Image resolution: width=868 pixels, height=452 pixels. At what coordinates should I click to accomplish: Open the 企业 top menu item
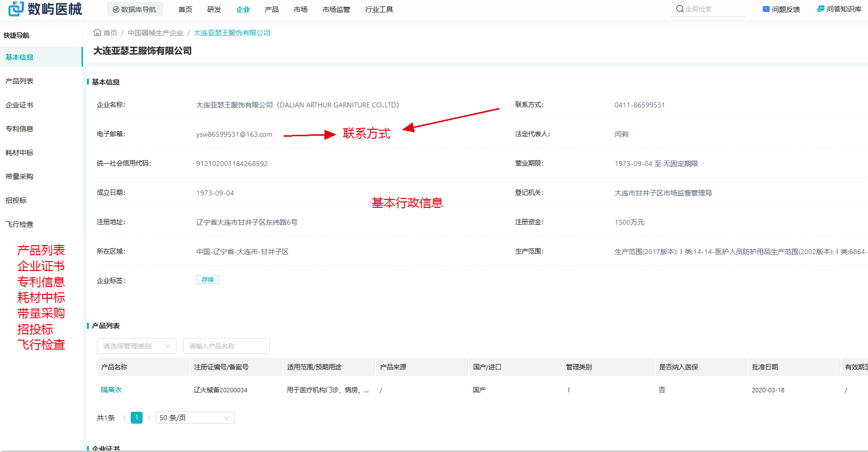243,9
